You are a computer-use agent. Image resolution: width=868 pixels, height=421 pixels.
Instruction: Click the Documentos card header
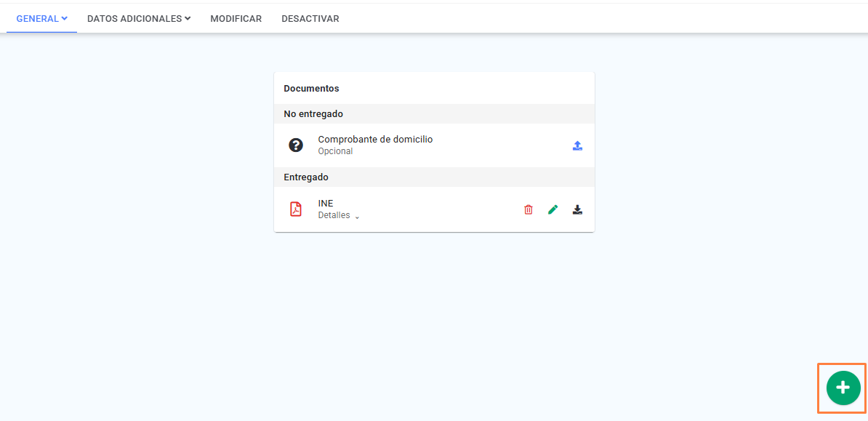pos(311,88)
